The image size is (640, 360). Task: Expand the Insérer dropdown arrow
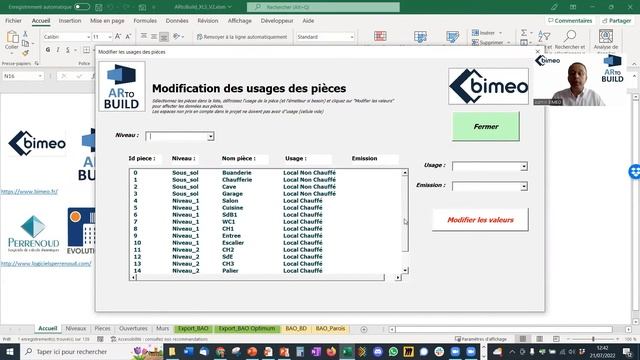[x=500, y=33]
